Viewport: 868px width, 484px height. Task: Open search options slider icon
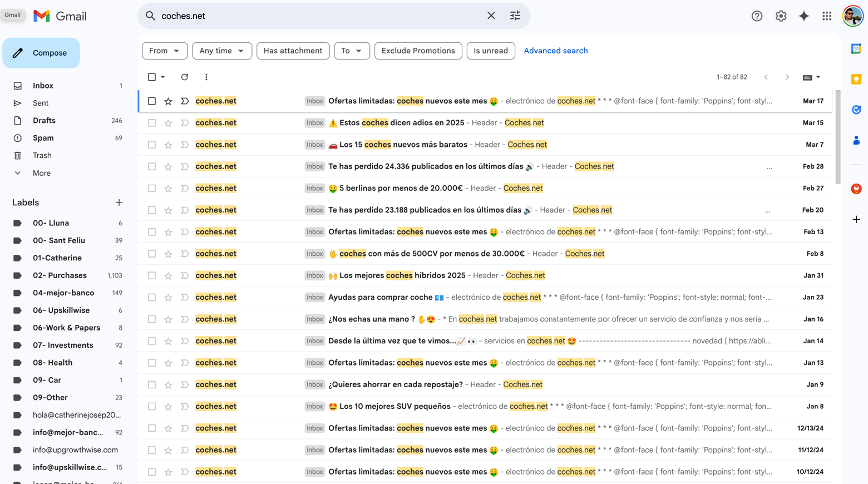tap(515, 16)
